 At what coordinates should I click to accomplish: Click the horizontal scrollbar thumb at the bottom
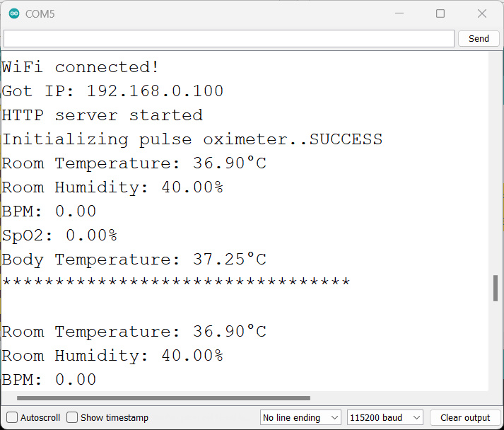click(163, 399)
